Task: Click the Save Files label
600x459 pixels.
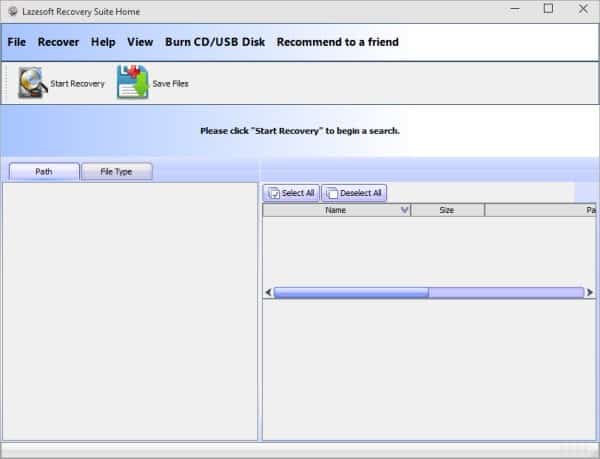Action: (x=170, y=84)
